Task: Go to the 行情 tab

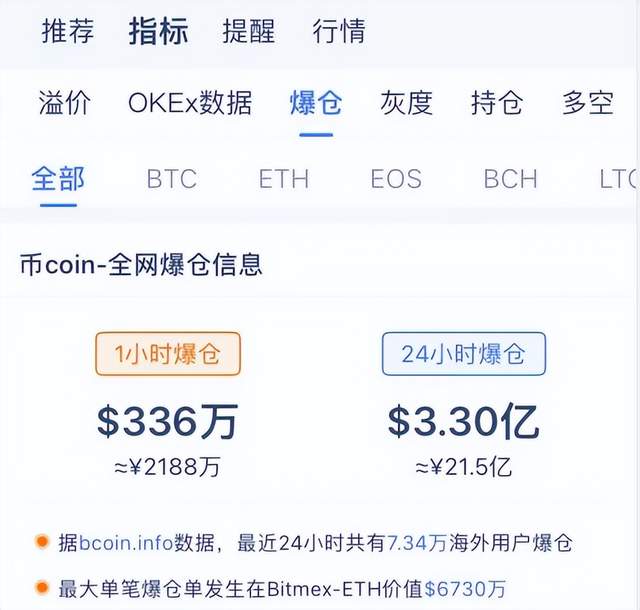Action: [x=339, y=31]
